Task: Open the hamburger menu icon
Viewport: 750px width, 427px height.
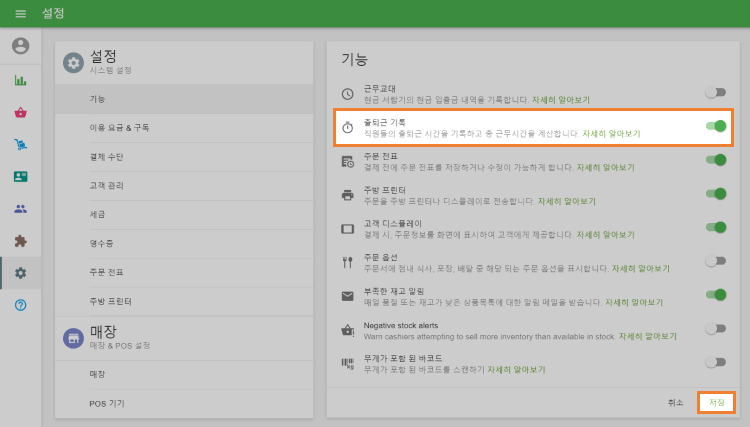Action: click(20, 13)
